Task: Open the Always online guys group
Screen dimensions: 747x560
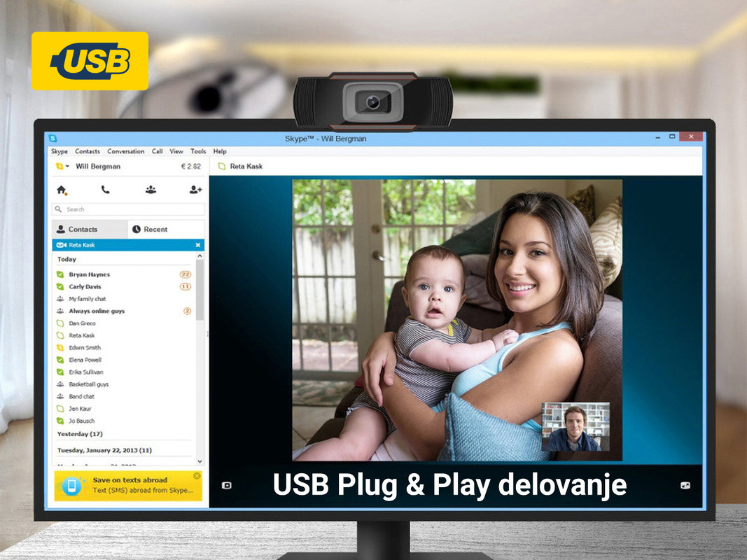Action: (97, 311)
